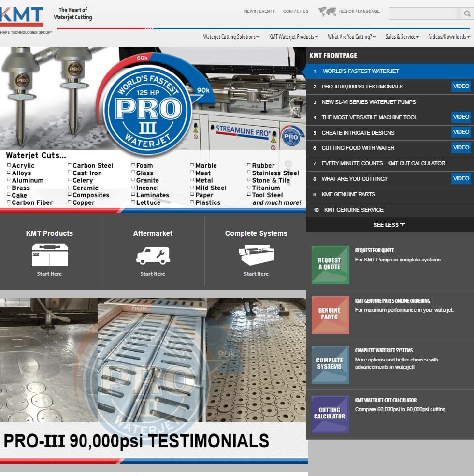Open the Waterjet Cutting Solutions dropdown menu
The width and height of the screenshot is (474, 476).
point(231,37)
